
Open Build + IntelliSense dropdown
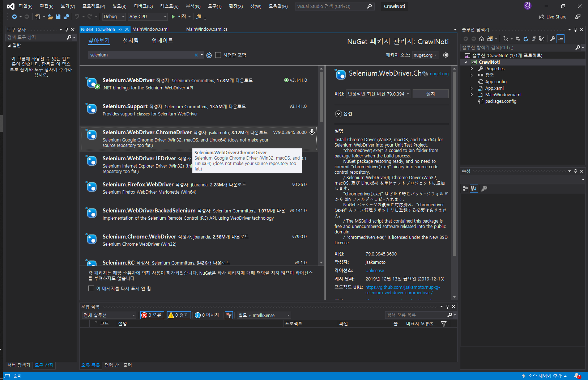[x=264, y=315]
